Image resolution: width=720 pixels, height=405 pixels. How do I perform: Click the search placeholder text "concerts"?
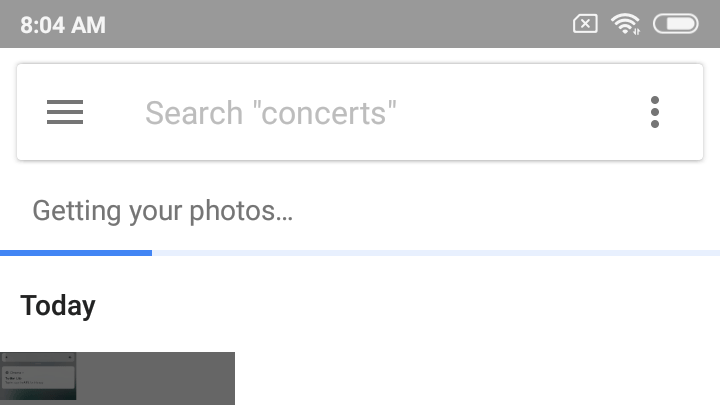tap(324, 112)
